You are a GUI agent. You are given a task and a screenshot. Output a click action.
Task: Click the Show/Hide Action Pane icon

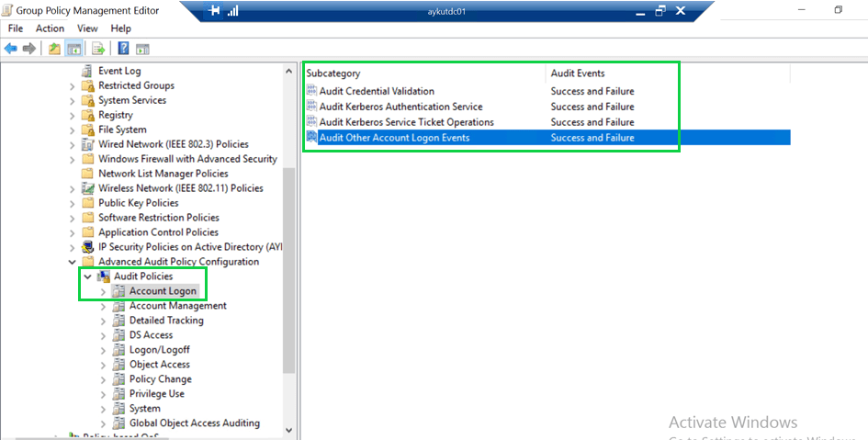point(142,48)
